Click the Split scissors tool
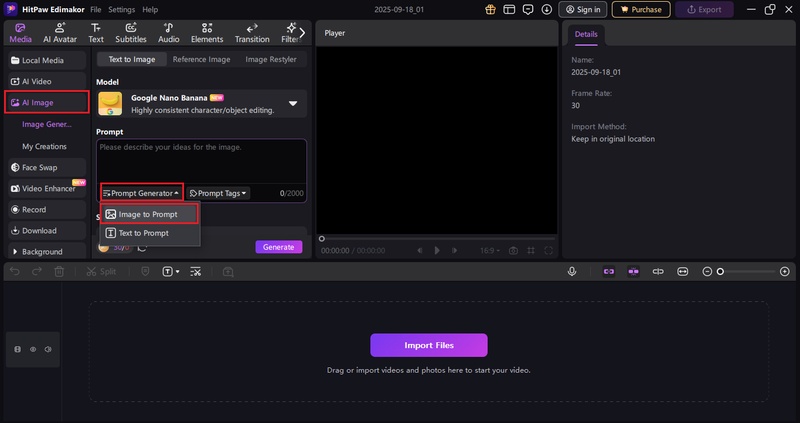800x423 pixels. point(101,272)
